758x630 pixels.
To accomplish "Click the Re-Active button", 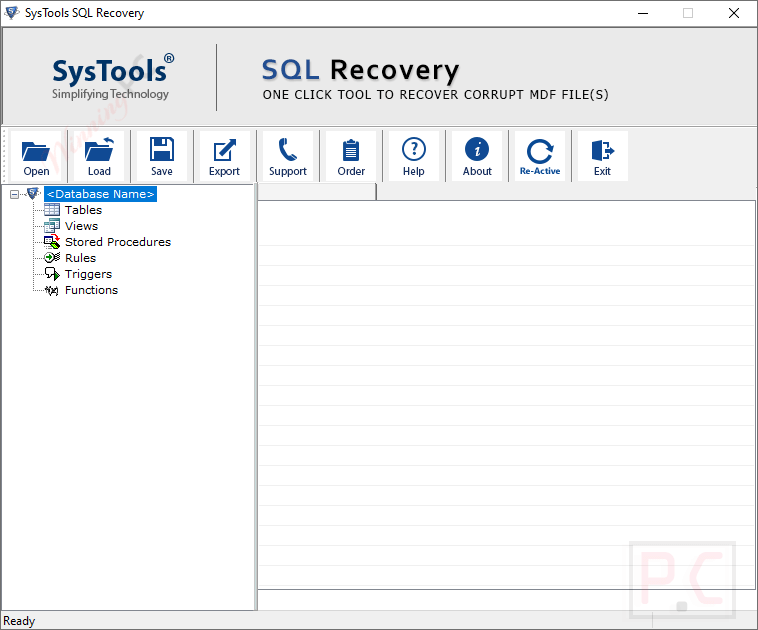I will [x=540, y=156].
